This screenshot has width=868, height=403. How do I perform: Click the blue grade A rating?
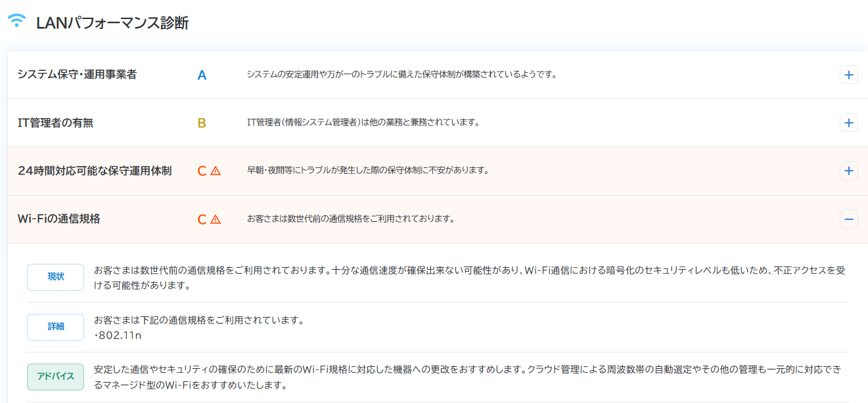tap(202, 75)
